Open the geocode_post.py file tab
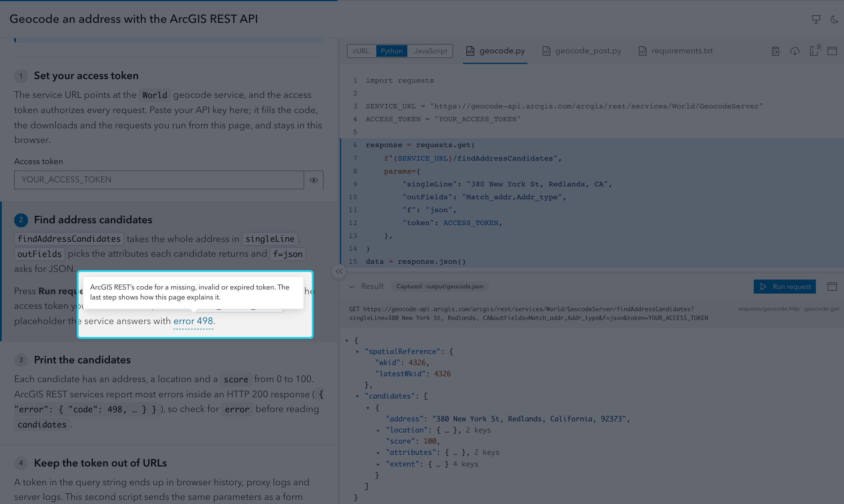This screenshot has height=504, width=844. coord(581,51)
